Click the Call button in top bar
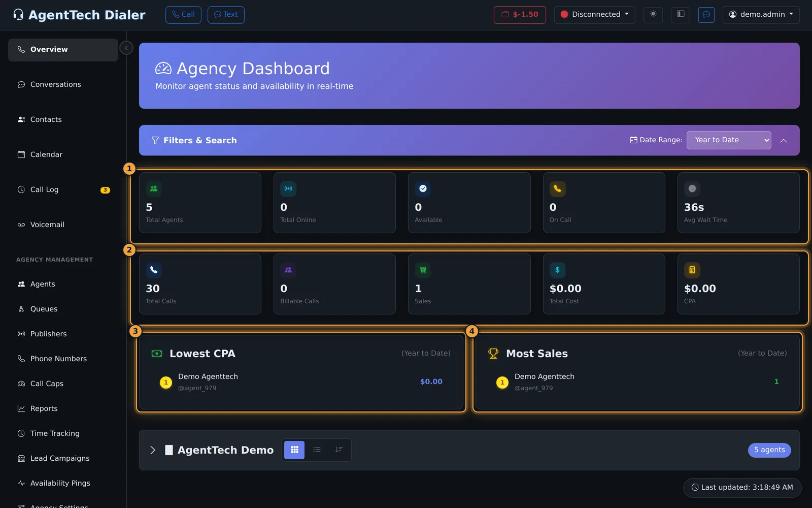 point(183,15)
